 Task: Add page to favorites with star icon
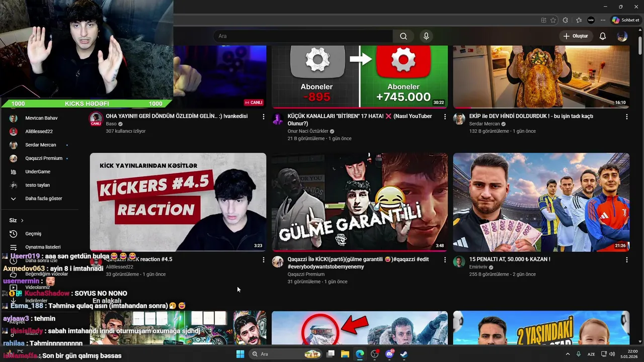(553, 20)
